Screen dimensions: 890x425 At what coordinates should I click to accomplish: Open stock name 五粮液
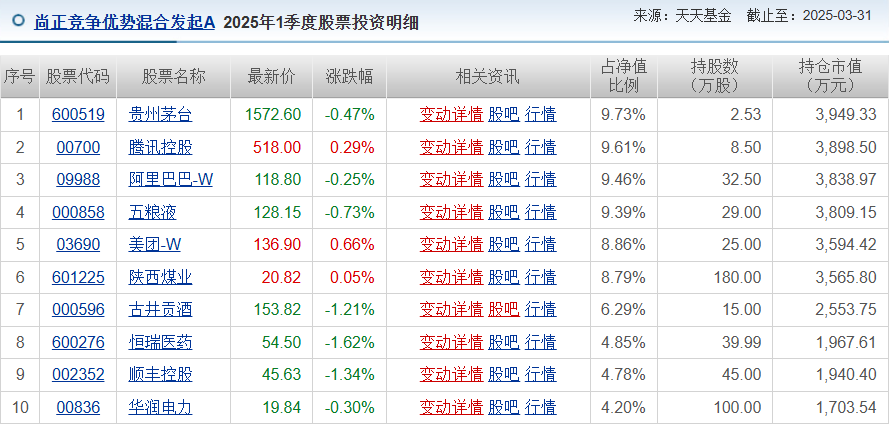pyautogui.click(x=153, y=213)
